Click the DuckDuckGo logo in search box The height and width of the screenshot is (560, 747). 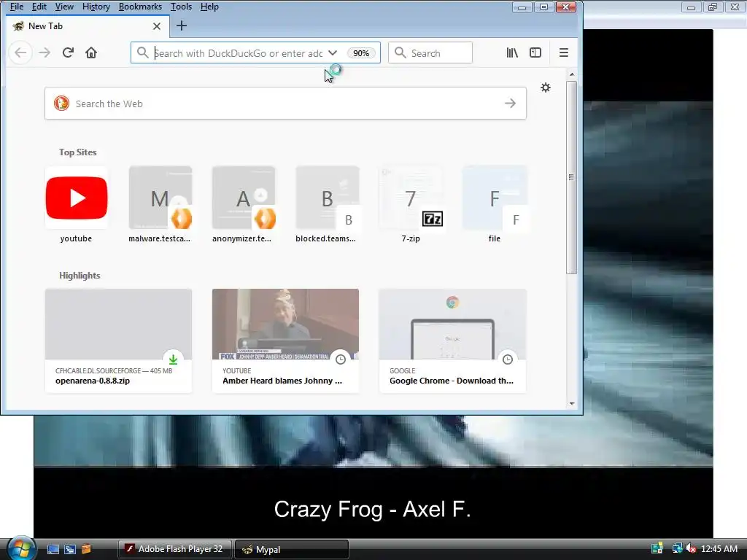(61, 104)
